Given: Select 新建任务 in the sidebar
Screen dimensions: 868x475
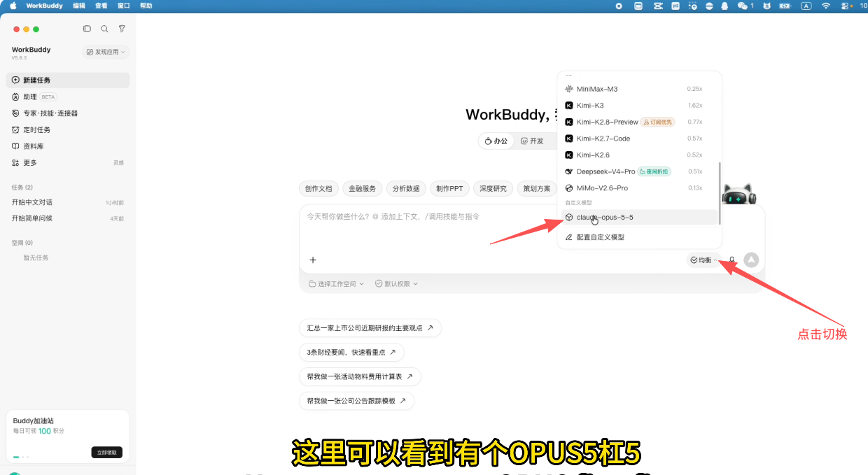Looking at the screenshot, I should (68, 80).
